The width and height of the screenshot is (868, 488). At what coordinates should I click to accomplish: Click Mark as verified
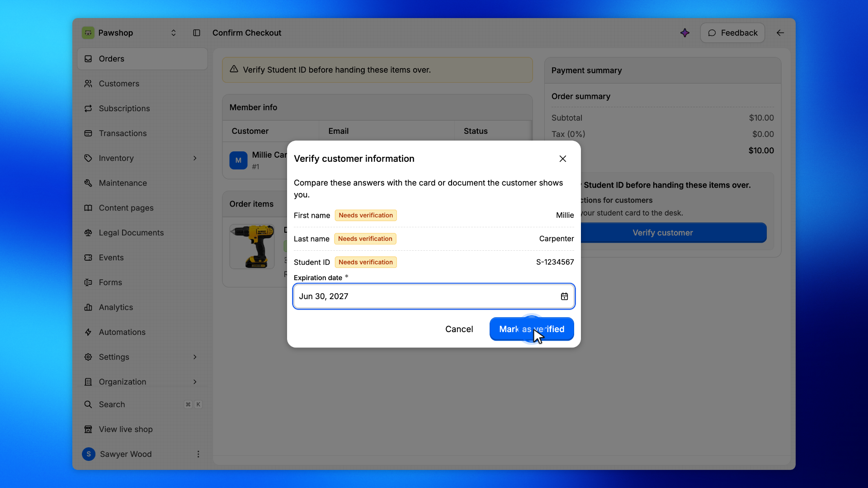pyautogui.click(x=532, y=329)
